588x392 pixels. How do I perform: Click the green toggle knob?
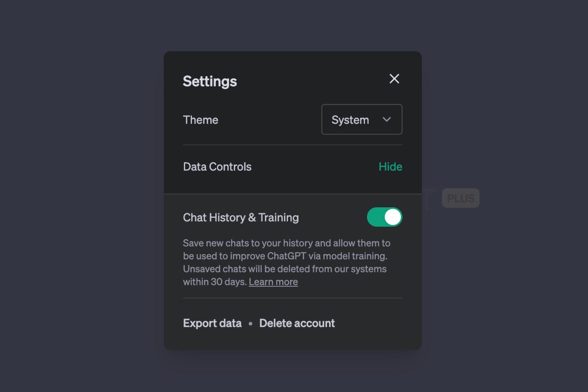[392, 217]
